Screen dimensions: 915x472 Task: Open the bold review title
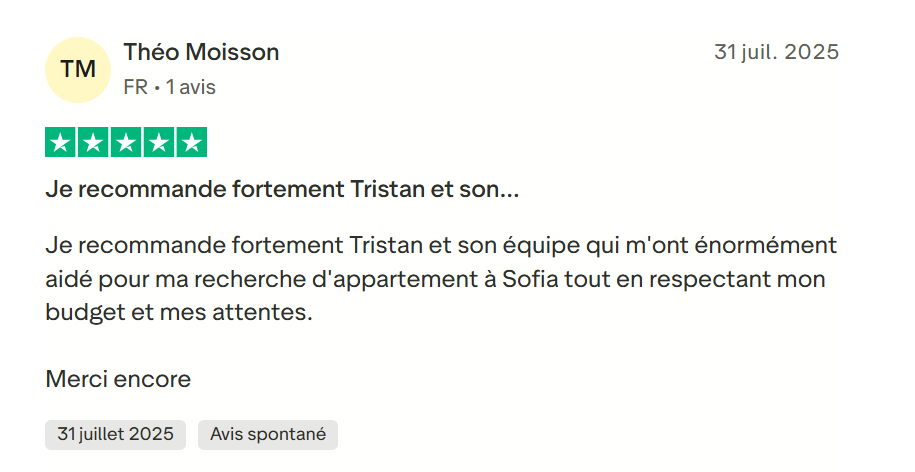282,189
